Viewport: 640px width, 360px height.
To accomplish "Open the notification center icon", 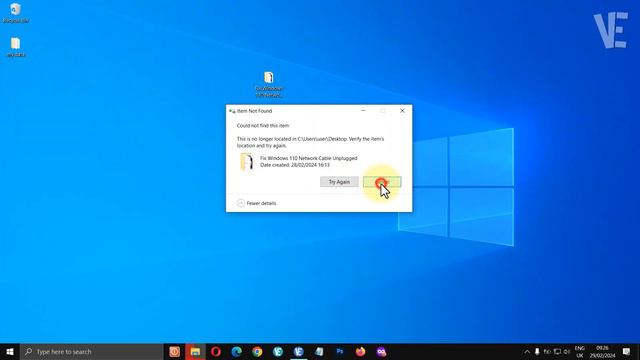I will [627, 352].
